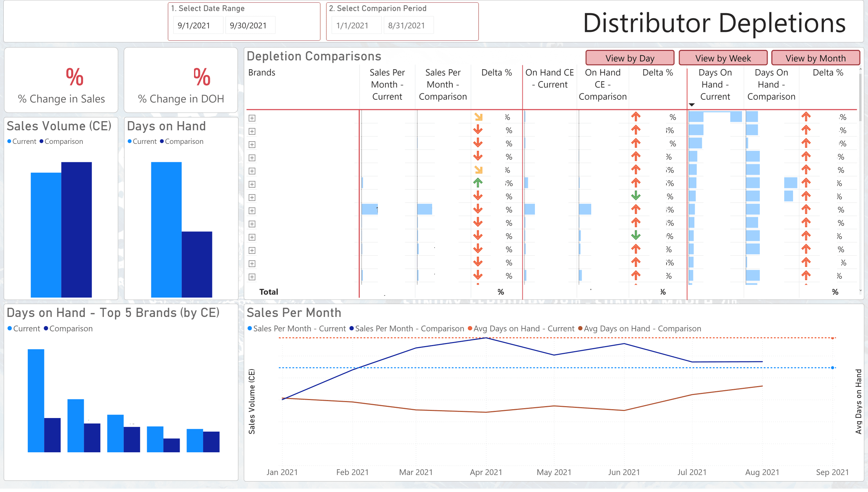Expand the last brand row plus icon
The height and width of the screenshot is (492, 868).
click(252, 277)
